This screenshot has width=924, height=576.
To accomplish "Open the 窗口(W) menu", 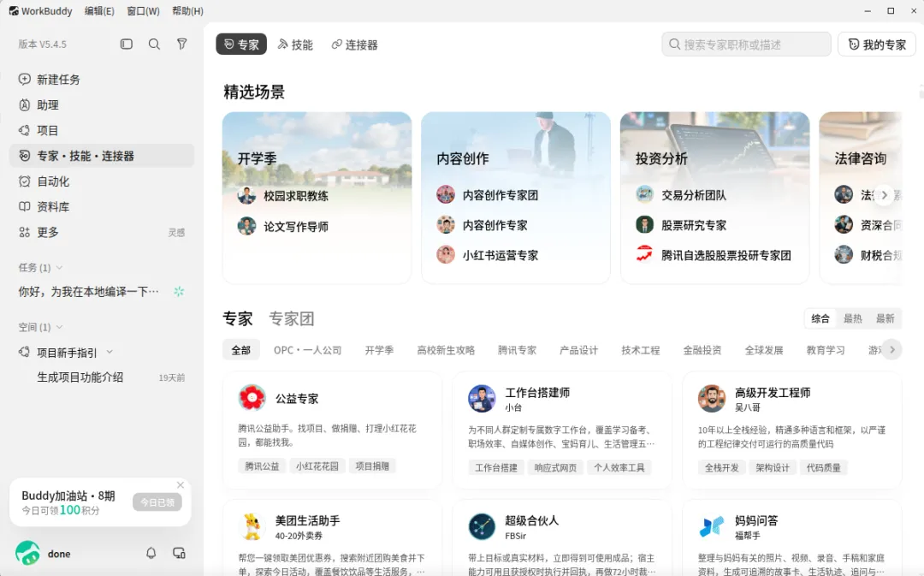I will 143,10.
